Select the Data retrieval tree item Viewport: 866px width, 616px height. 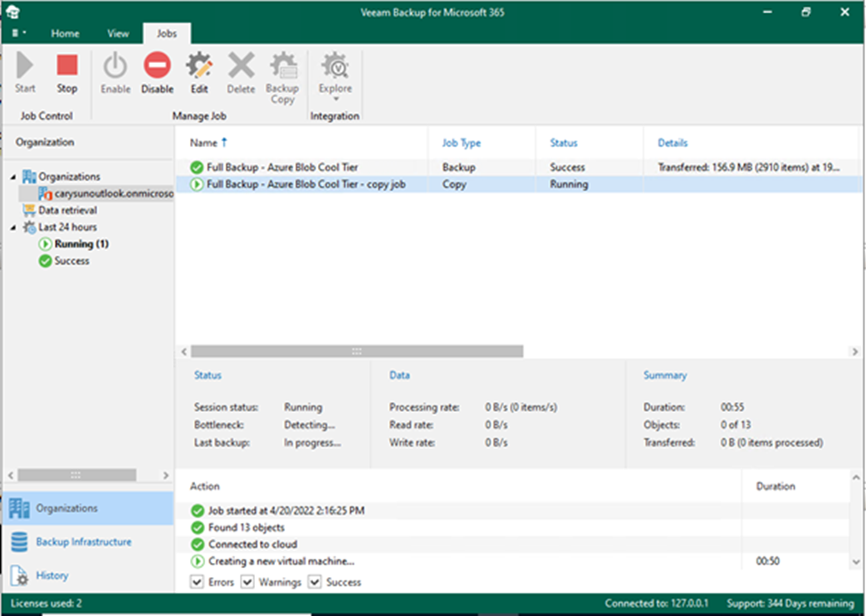[67, 210]
